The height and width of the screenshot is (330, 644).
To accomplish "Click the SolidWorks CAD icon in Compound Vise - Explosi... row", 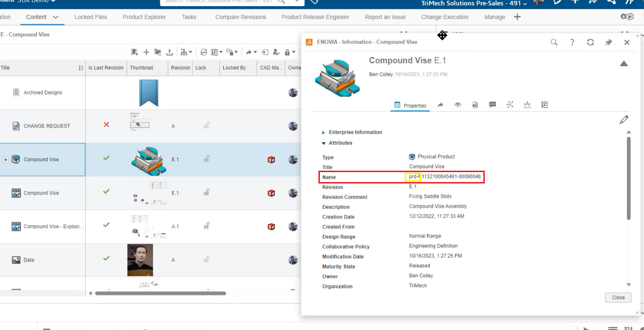I will (272, 227).
